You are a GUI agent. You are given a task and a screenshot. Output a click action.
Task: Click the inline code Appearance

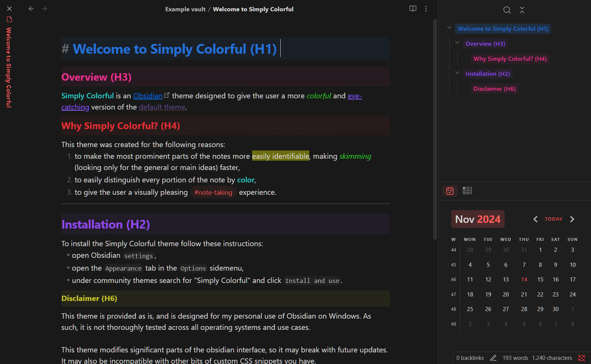[x=124, y=268]
